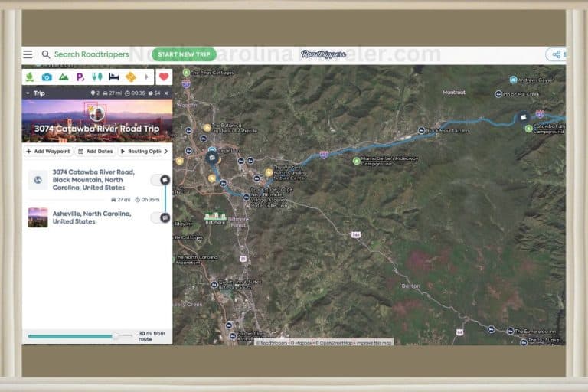Collapse the Trip panel header arrow

tap(28, 93)
